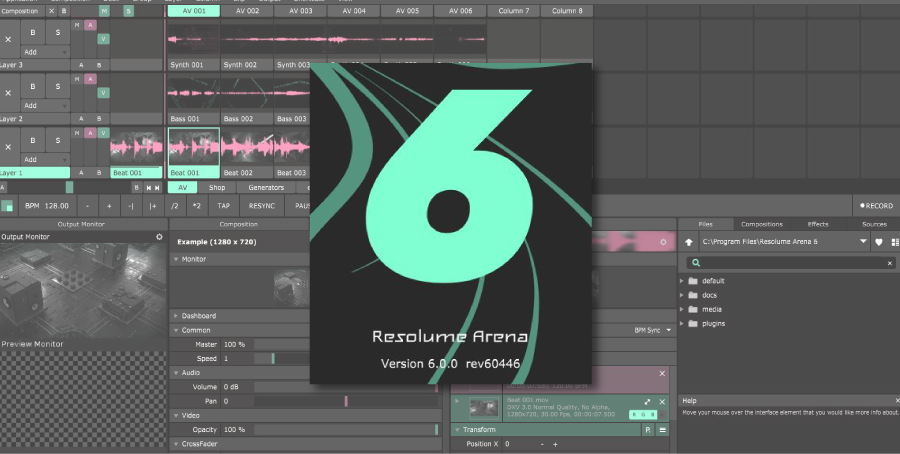The height and width of the screenshot is (454, 900).
Task: Halve BPM with /2 button
Action: [x=174, y=205]
